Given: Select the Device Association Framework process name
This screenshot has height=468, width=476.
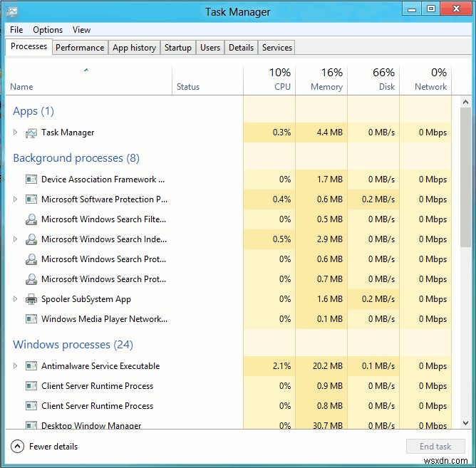Looking at the screenshot, I should [103, 180].
